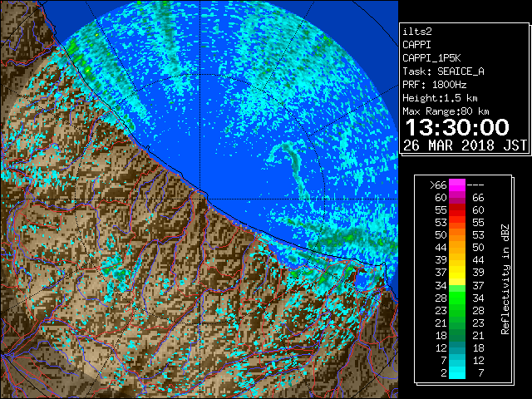Image resolution: width=532 pixels, height=399 pixels.
Task: Click the 'Task: SEAICE_A' line
Action: pyautogui.click(x=443, y=71)
